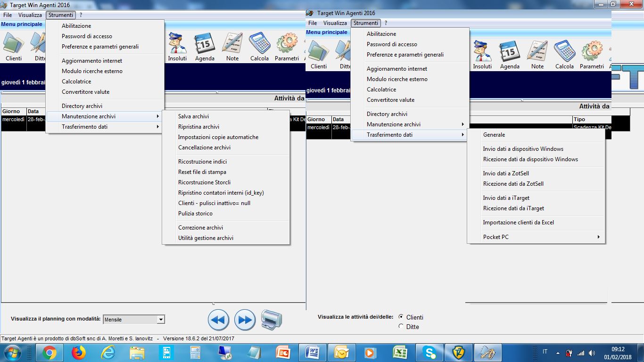Screen dimensions: 644x362
Task: Choose Ricezione dati da ZotSell
Action: pos(536,184)
